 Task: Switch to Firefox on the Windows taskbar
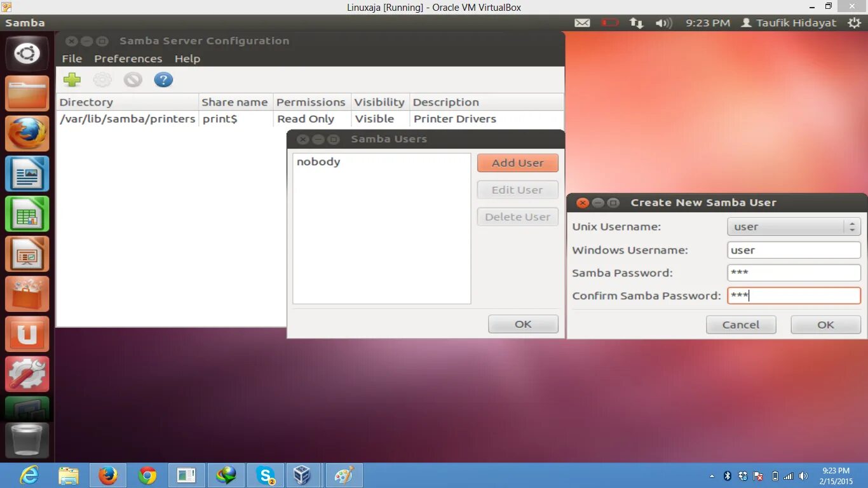tap(108, 475)
